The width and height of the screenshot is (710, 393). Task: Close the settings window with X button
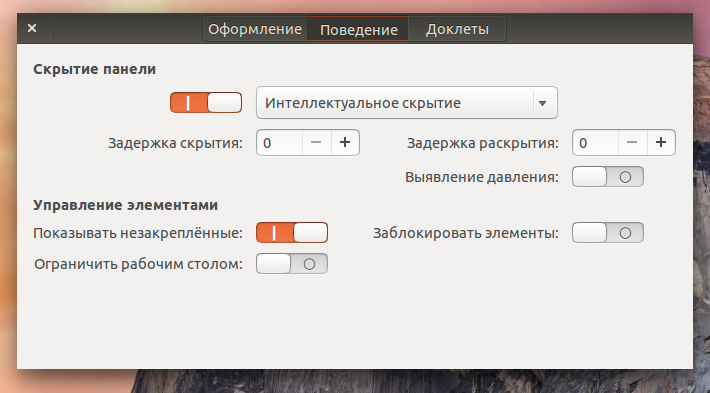[x=32, y=29]
